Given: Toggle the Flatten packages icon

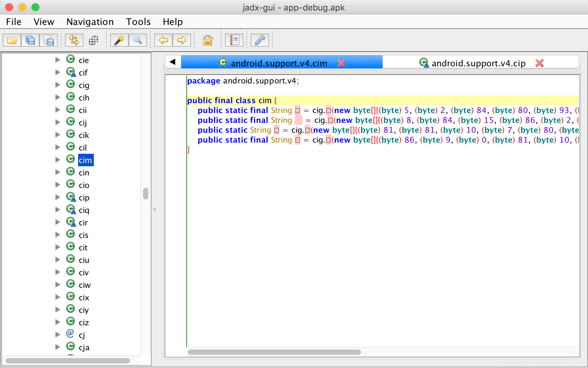Looking at the screenshot, I should tap(94, 40).
